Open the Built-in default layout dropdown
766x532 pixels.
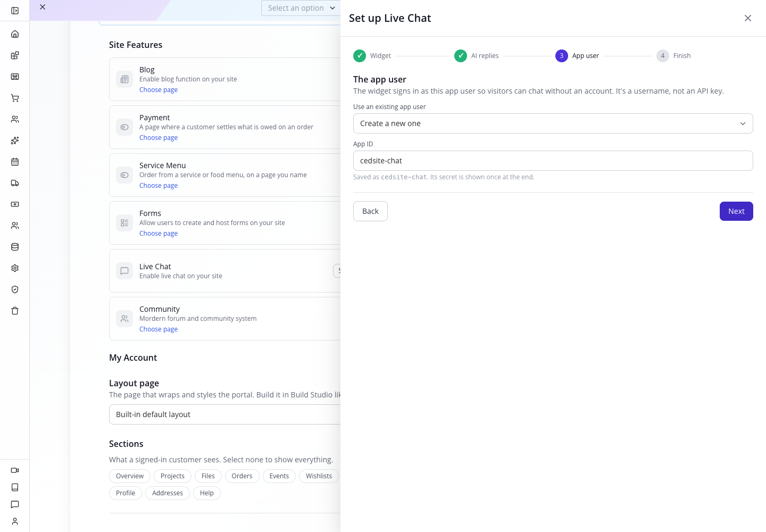[x=224, y=414]
